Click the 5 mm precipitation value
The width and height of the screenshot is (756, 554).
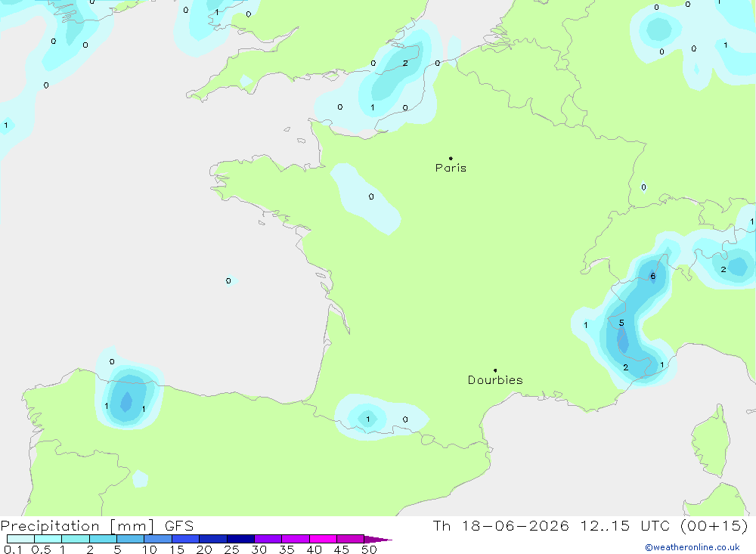(621, 323)
